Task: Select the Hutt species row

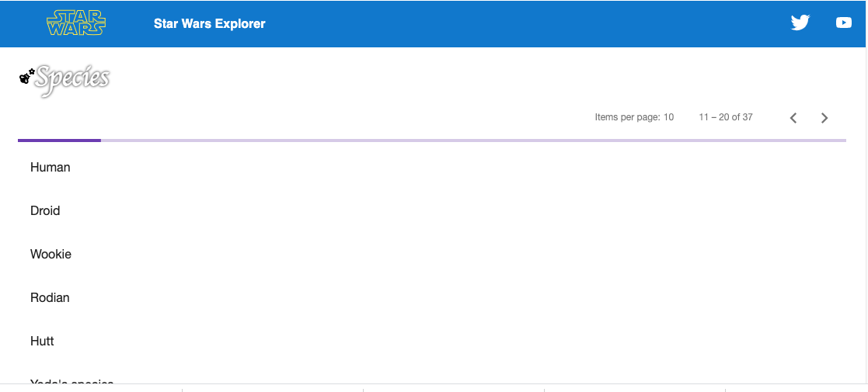Action: coord(432,341)
